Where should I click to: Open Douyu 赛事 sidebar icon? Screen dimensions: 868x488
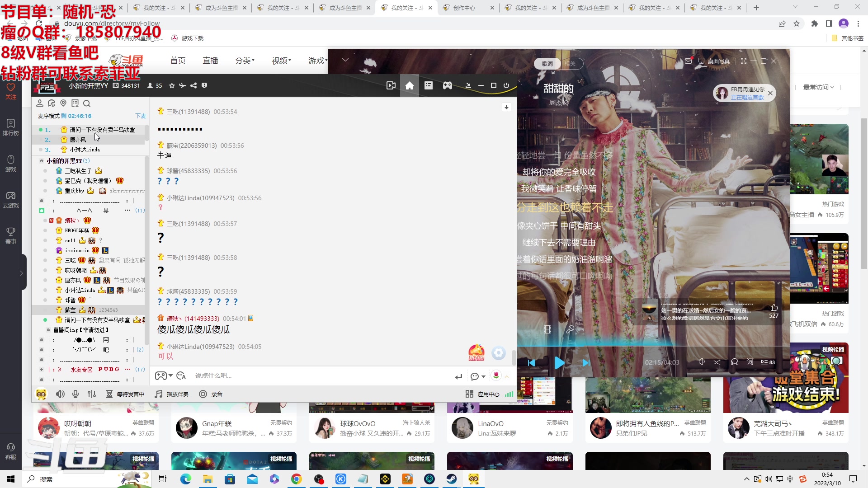point(11,235)
